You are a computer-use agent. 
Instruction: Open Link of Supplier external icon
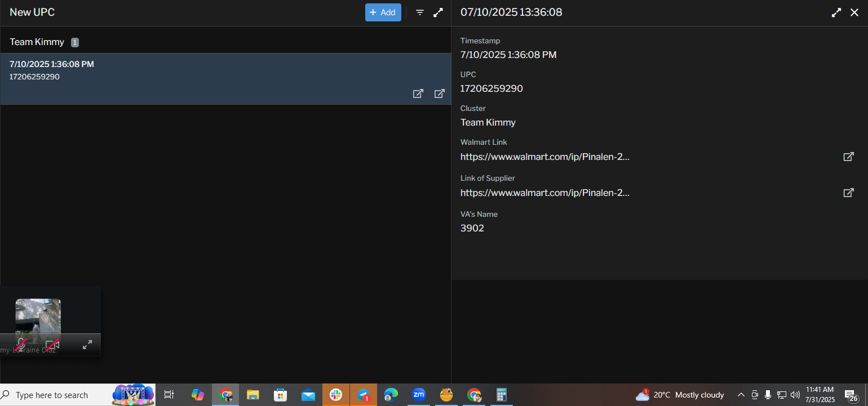[x=848, y=193]
